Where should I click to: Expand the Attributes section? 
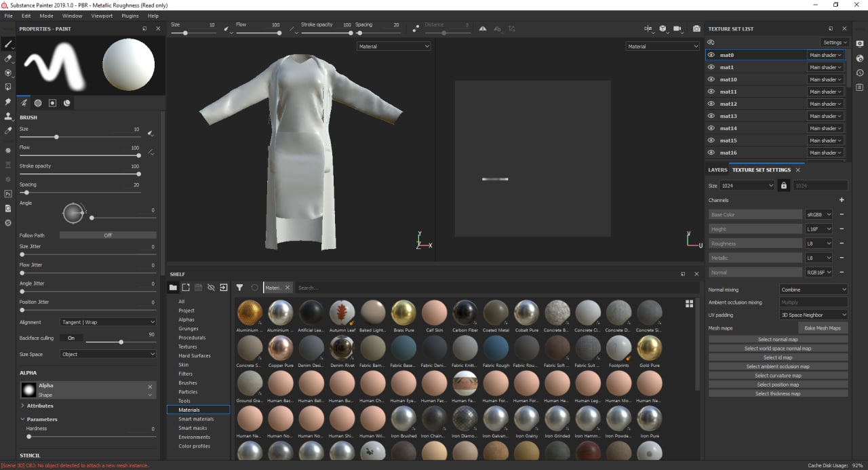[40, 406]
